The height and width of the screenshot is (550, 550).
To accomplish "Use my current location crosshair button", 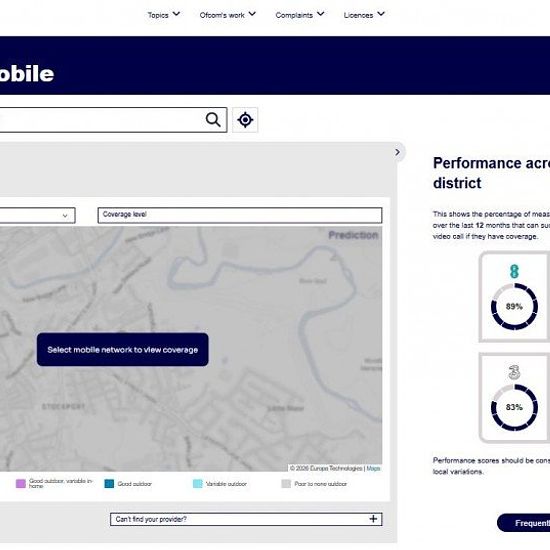I will click(245, 120).
